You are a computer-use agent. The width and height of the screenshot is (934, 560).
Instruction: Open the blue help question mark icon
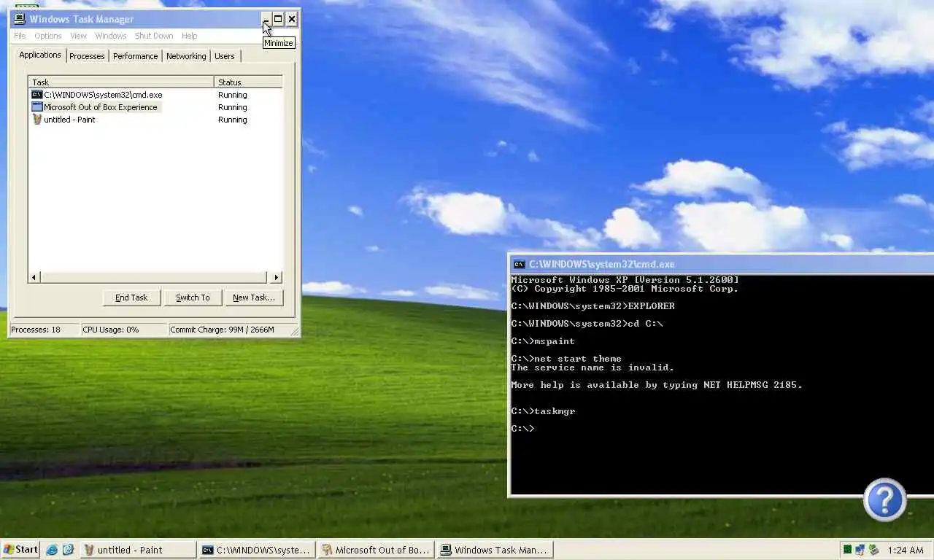[884, 500]
